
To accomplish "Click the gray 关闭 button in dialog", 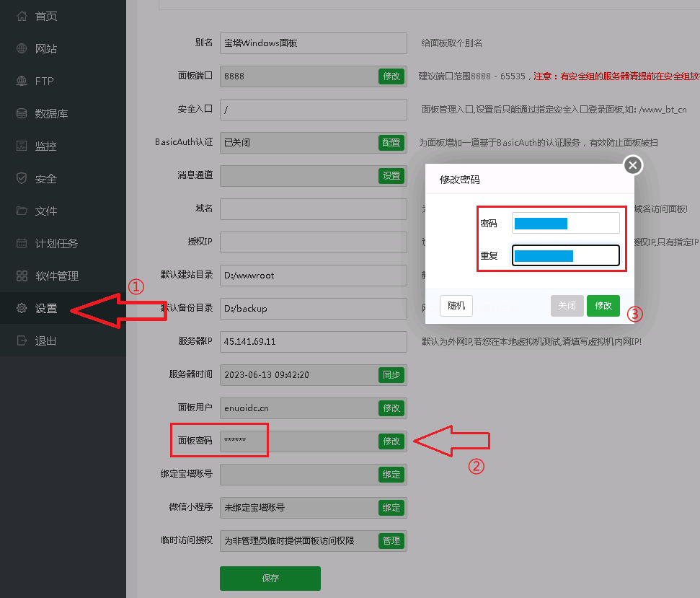I will point(567,306).
